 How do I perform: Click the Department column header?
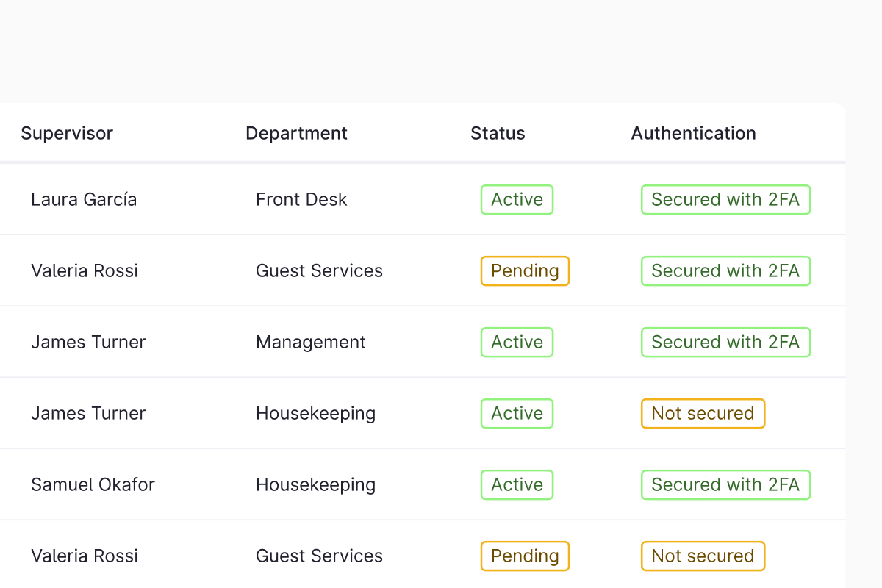(296, 133)
